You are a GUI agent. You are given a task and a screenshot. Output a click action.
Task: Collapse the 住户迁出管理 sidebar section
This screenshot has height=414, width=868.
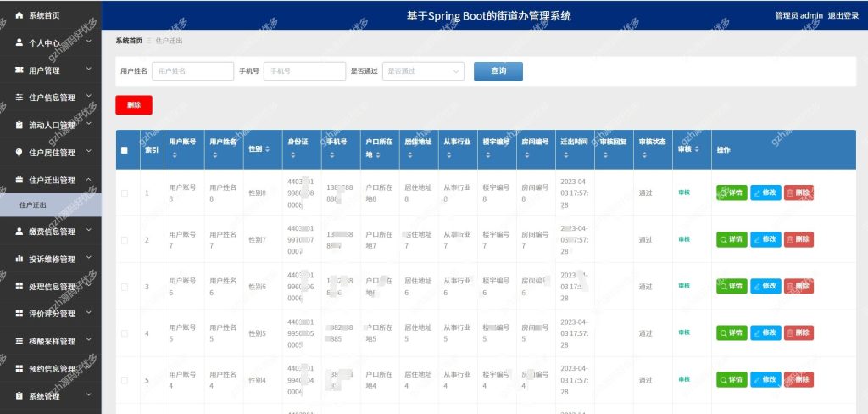pos(51,180)
